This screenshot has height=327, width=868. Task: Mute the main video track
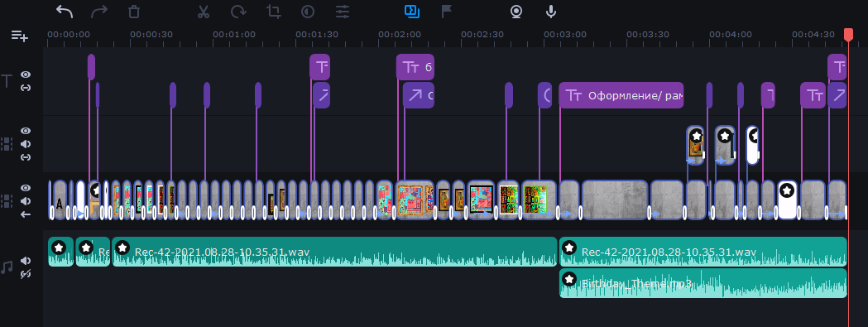(x=26, y=200)
